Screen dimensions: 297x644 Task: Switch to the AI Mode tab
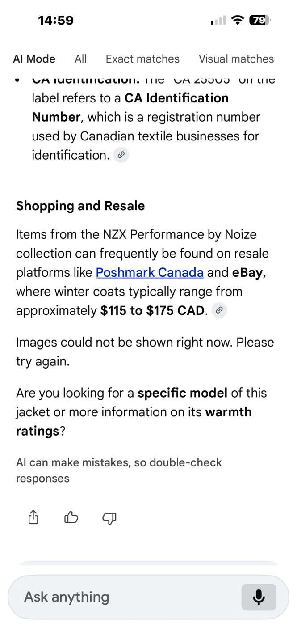[34, 59]
